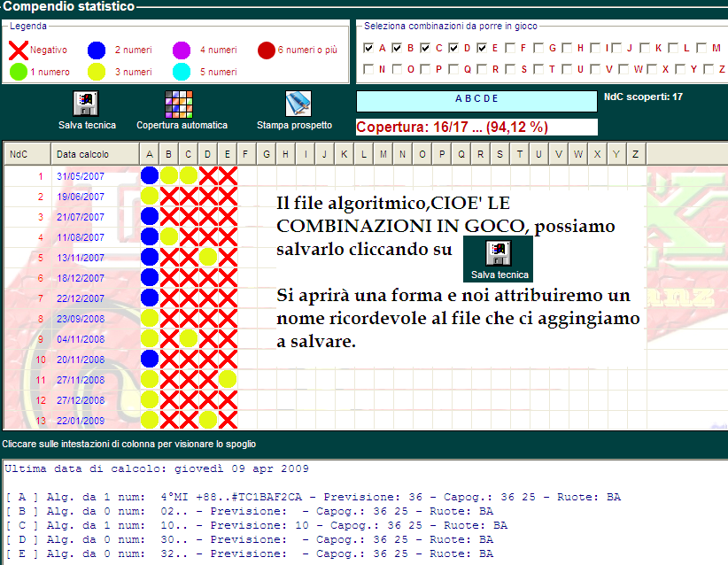Run Copertura automatica via its grid icon
Screen dimensions: 728x565
point(179,104)
